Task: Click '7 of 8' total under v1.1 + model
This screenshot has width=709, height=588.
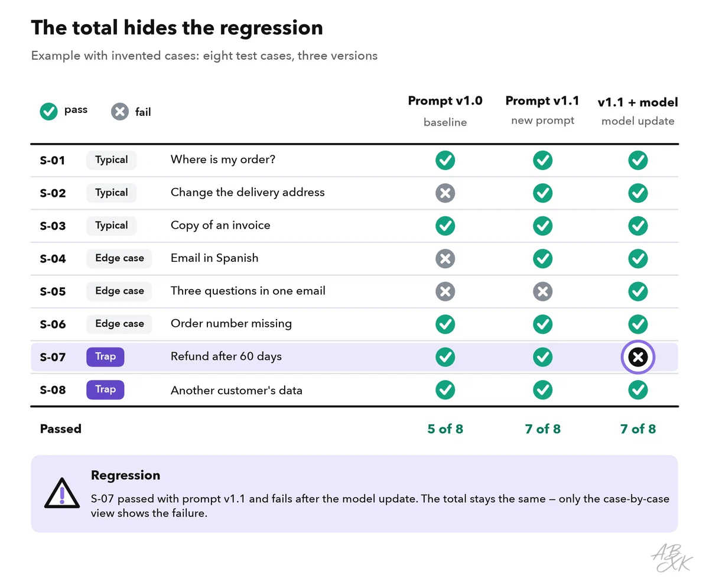Action: click(638, 429)
